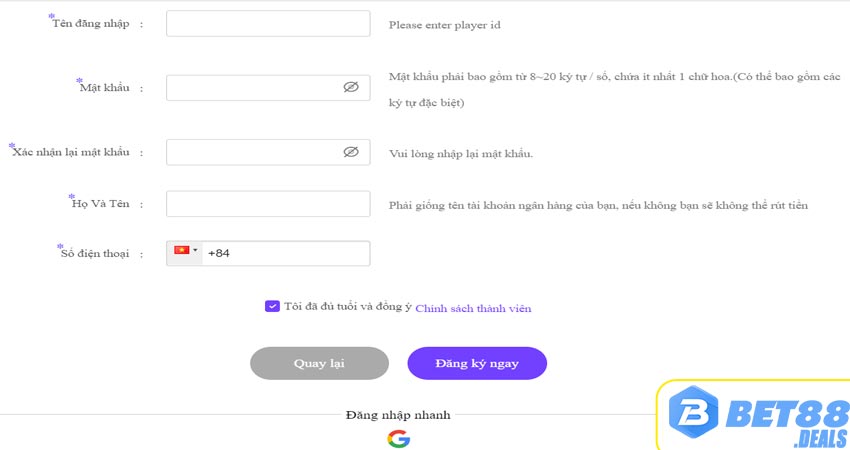
Task: Uncheck the Tôi đã đủ tuổi checkbox
Action: [x=272, y=306]
